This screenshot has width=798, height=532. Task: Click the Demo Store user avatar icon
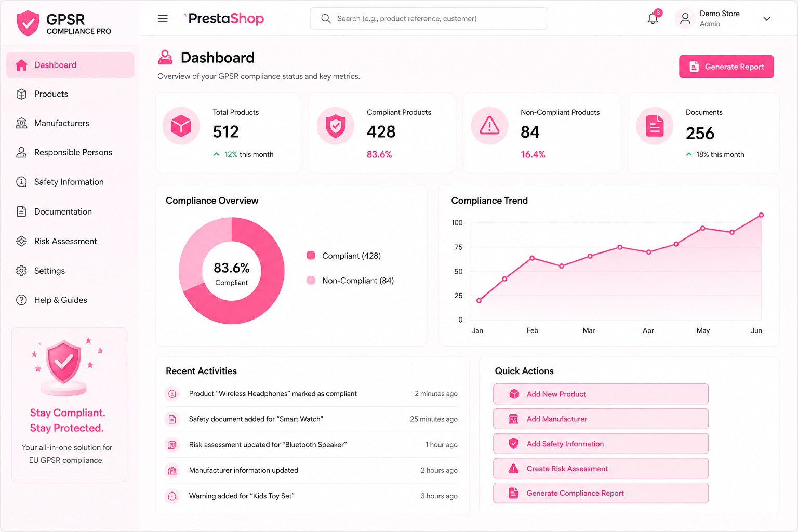pyautogui.click(x=685, y=19)
